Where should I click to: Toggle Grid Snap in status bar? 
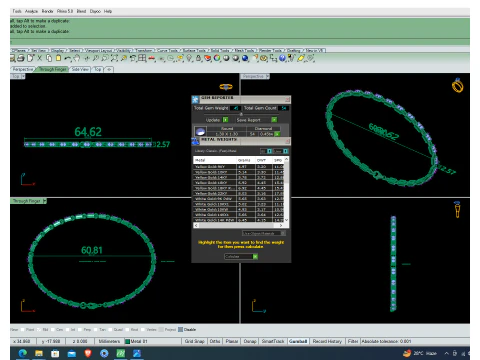click(195, 341)
